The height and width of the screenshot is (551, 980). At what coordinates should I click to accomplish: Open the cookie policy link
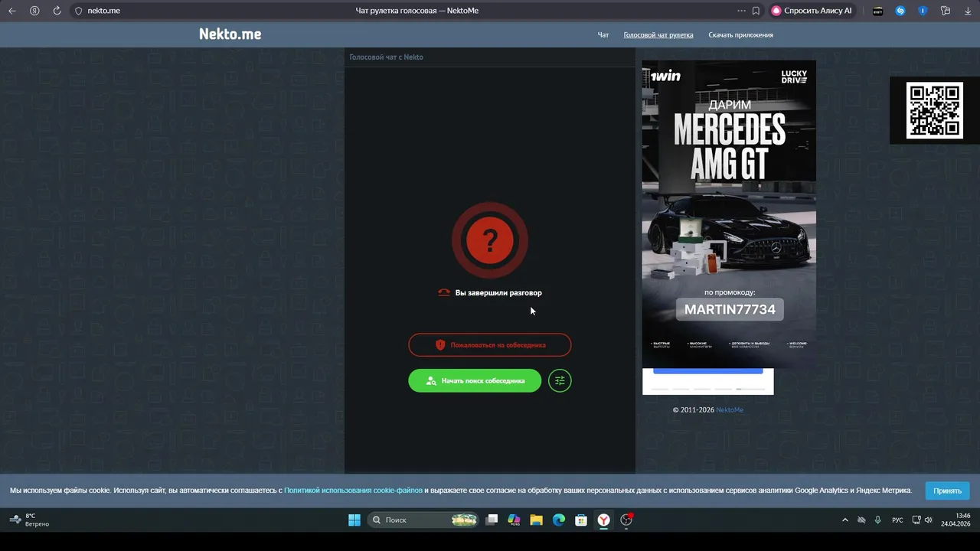click(x=353, y=491)
